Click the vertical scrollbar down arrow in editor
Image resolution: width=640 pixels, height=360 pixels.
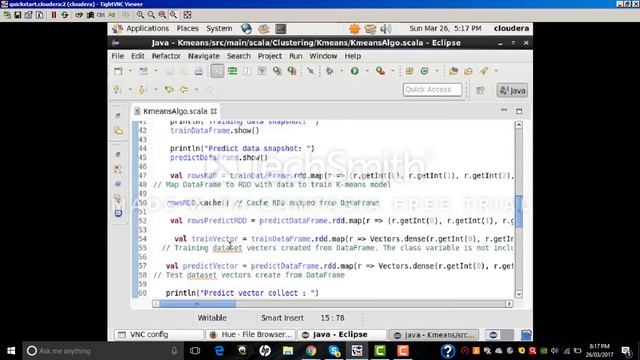[x=519, y=294]
